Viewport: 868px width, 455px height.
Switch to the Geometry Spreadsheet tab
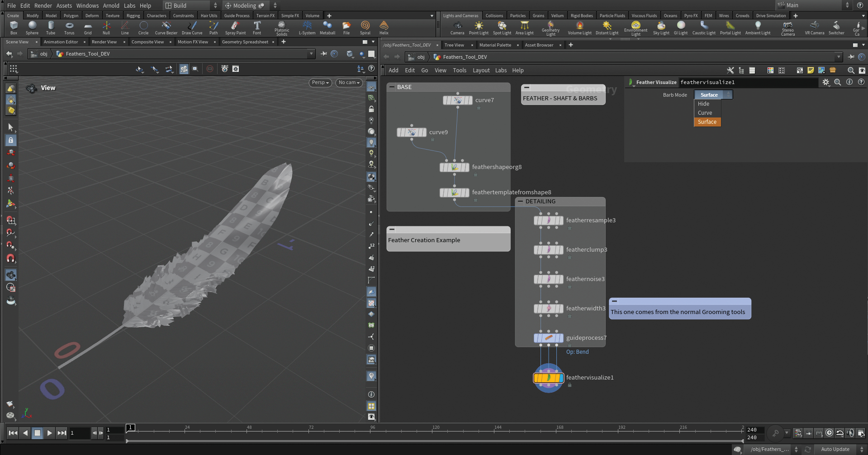[245, 42]
